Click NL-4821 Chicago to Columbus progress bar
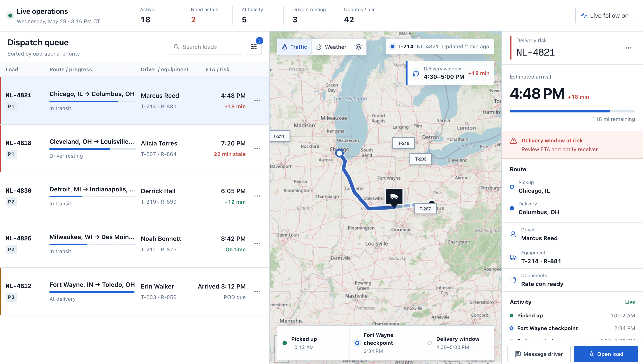 92,101
